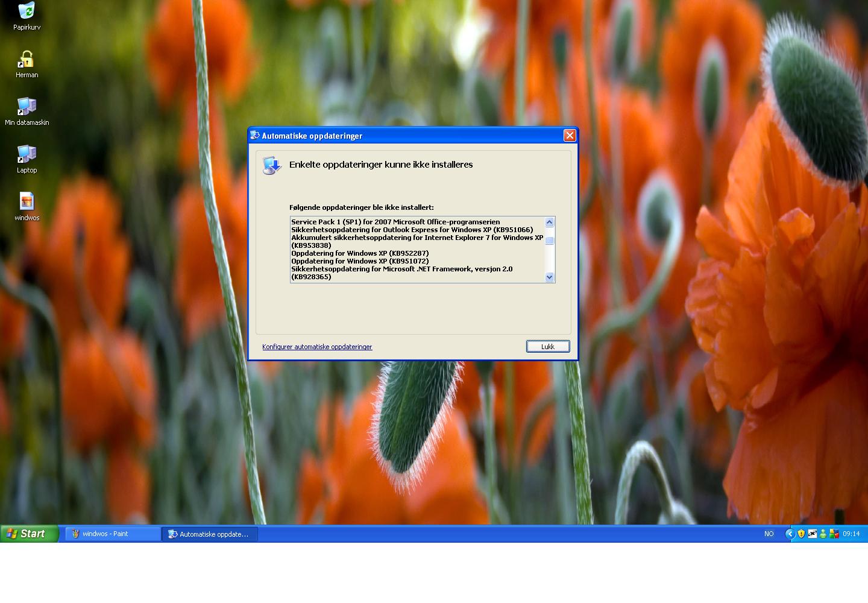Click the NO language bar indicator

tap(769, 534)
